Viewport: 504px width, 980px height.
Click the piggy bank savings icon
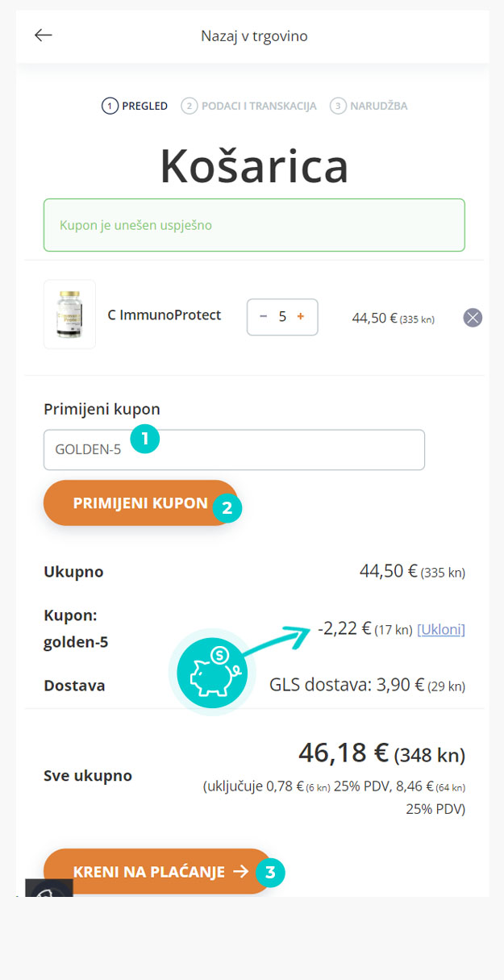(212, 672)
